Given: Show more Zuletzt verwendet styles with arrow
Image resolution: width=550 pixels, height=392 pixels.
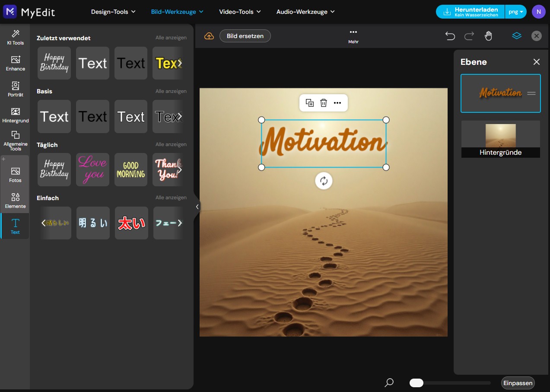Looking at the screenshot, I should tap(180, 63).
